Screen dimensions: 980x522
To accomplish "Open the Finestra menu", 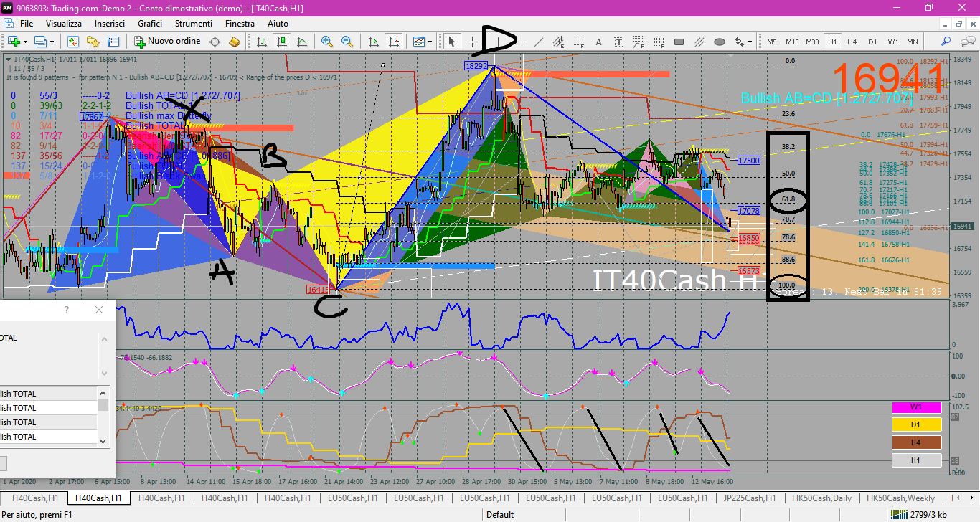I will click(x=240, y=24).
